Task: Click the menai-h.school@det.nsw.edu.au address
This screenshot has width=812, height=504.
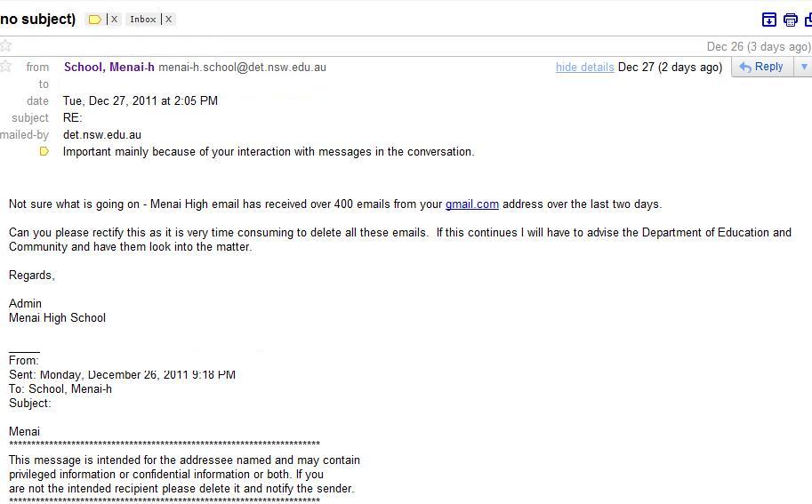Action: click(242, 67)
